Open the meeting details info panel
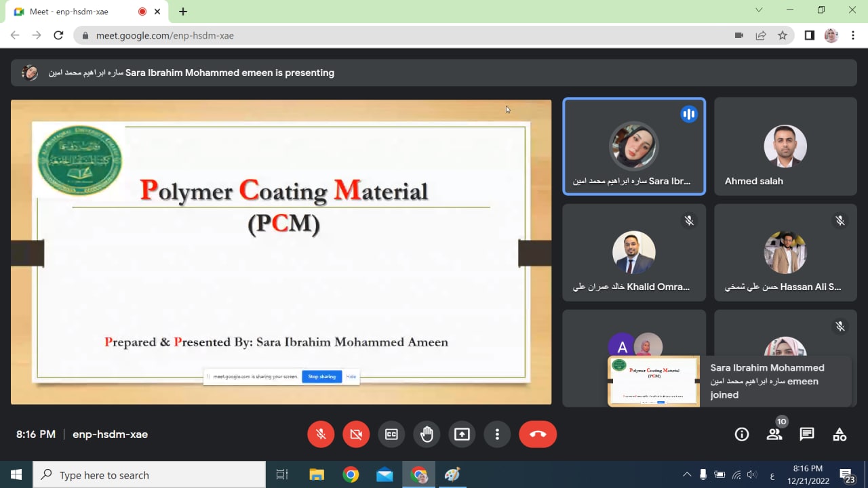Image resolution: width=868 pixels, height=488 pixels. tap(742, 434)
